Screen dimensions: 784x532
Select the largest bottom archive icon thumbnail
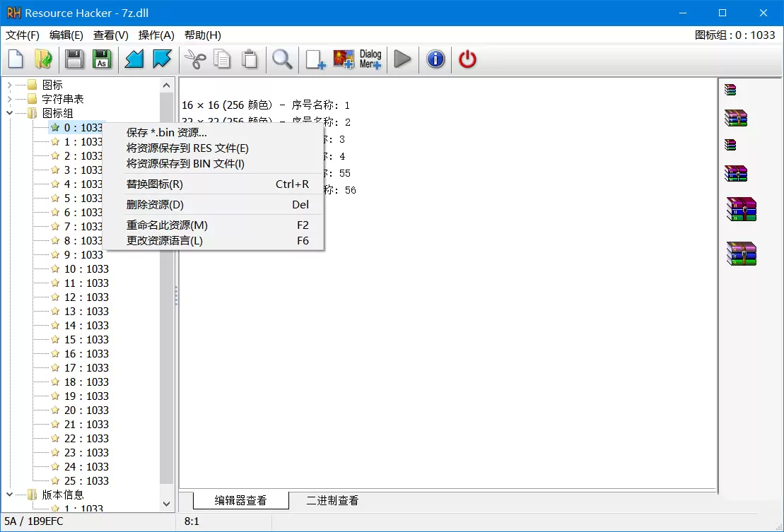pos(742,253)
